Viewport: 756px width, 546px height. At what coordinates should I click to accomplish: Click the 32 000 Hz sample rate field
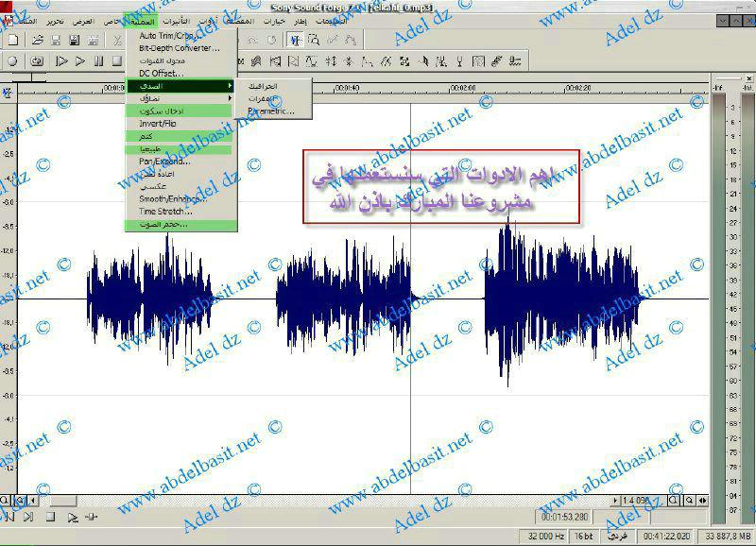pyautogui.click(x=545, y=537)
